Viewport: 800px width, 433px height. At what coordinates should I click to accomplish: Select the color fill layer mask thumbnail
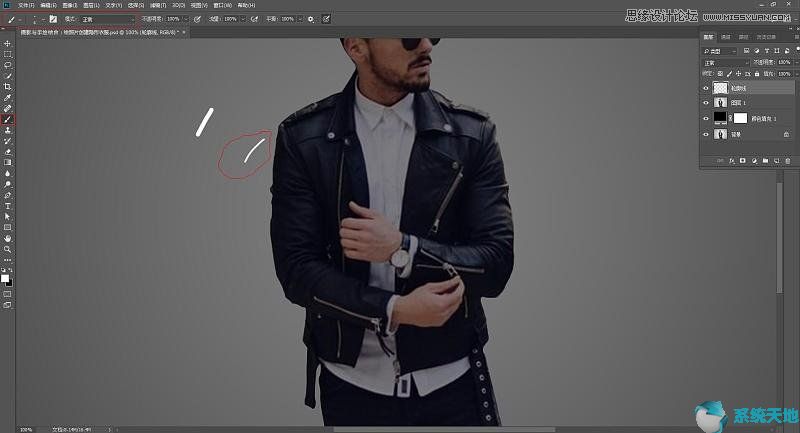[x=740, y=118]
